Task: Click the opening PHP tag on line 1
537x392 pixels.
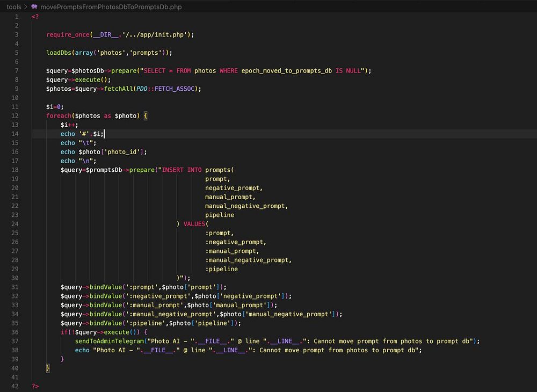Action: (35, 17)
